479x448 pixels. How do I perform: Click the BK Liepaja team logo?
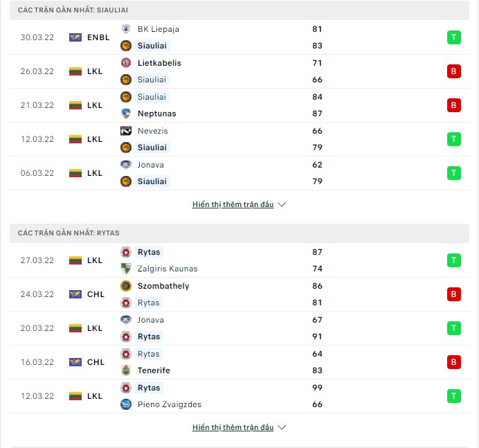click(126, 29)
